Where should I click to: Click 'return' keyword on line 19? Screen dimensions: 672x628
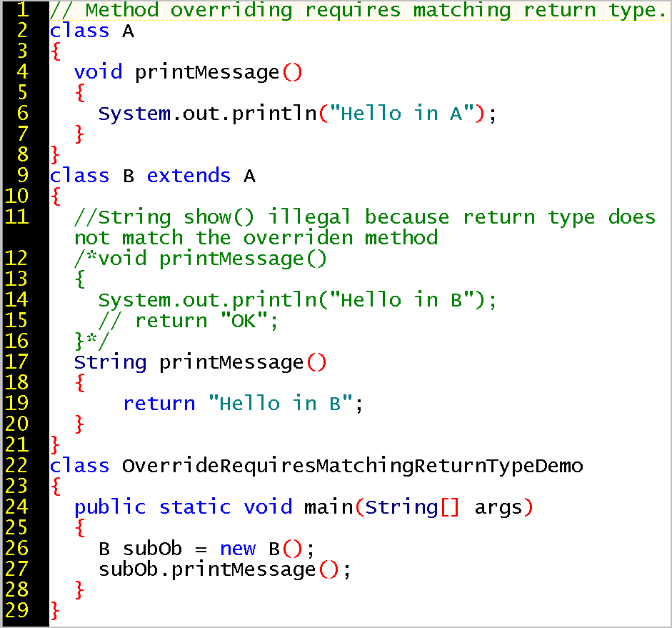(159, 404)
